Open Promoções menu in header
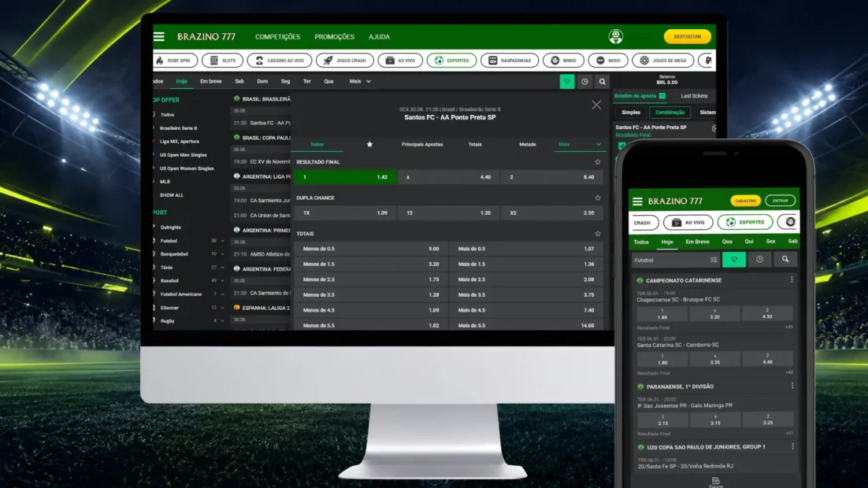 pos(334,36)
